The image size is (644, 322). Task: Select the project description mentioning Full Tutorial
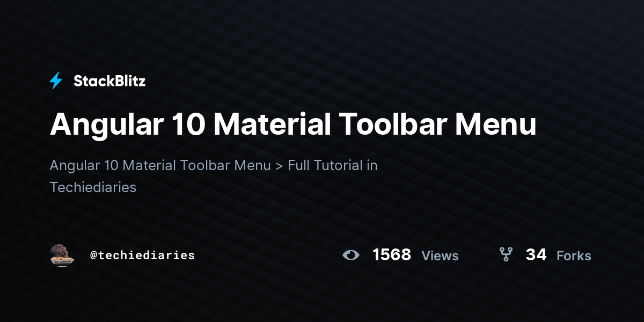[214, 176]
